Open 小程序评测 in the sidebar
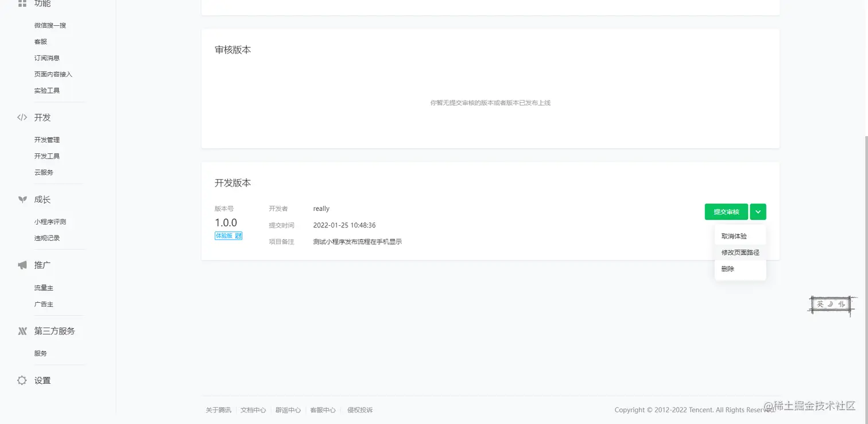This screenshot has height=424, width=868. tap(50, 222)
